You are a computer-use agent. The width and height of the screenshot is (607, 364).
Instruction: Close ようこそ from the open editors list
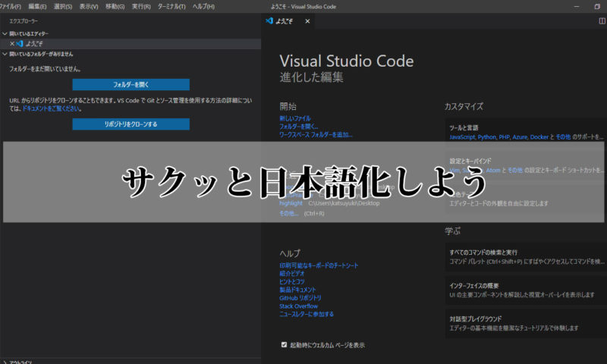[12, 44]
